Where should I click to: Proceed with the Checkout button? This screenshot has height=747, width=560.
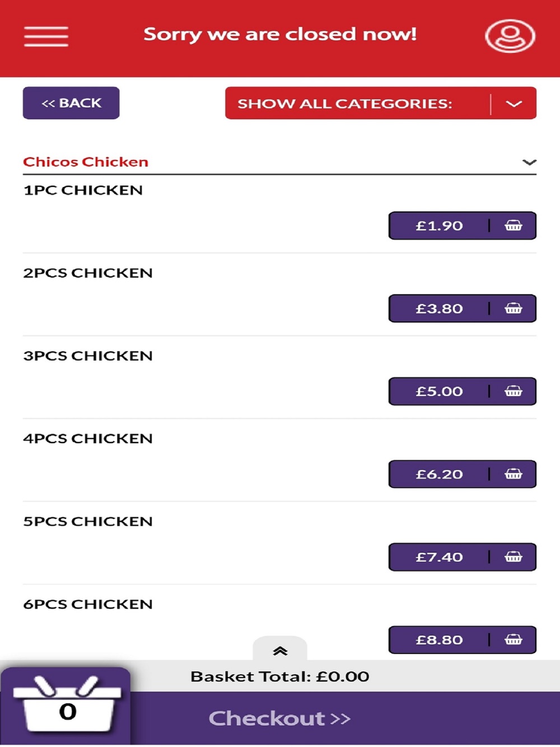pyautogui.click(x=280, y=718)
